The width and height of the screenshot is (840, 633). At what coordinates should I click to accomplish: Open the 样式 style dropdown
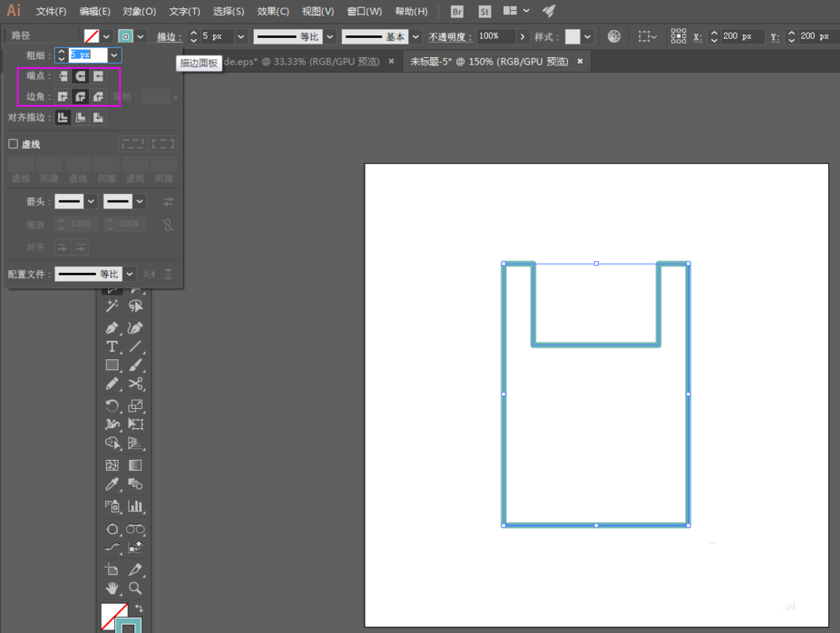[x=587, y=37]
